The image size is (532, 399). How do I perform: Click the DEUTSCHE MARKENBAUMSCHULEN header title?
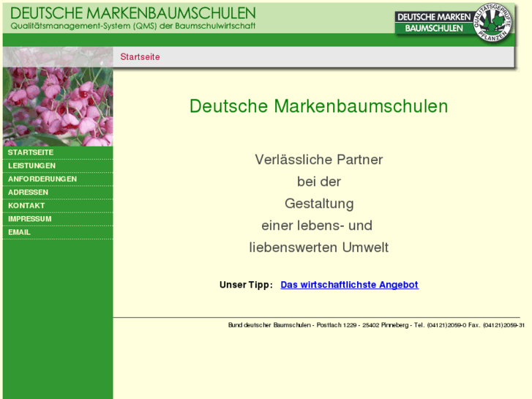point(133,13)
